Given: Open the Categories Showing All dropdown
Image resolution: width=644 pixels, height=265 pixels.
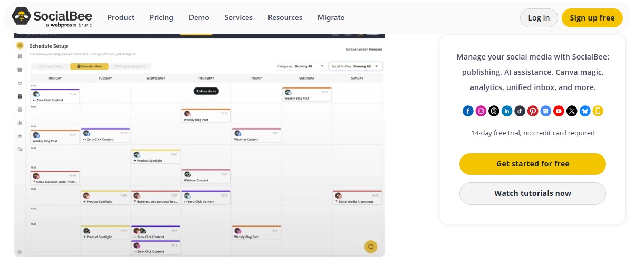Looking at the screenshot, I should point(300,66).
